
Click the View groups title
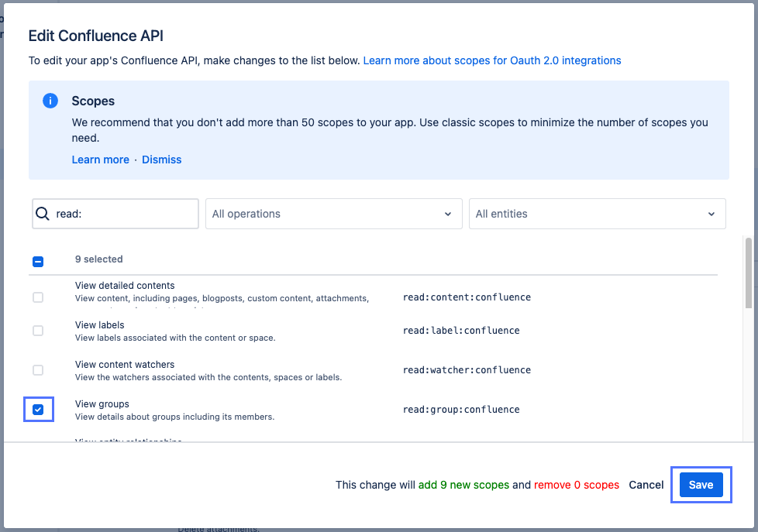pyautogui.click(x=102, y=404)
